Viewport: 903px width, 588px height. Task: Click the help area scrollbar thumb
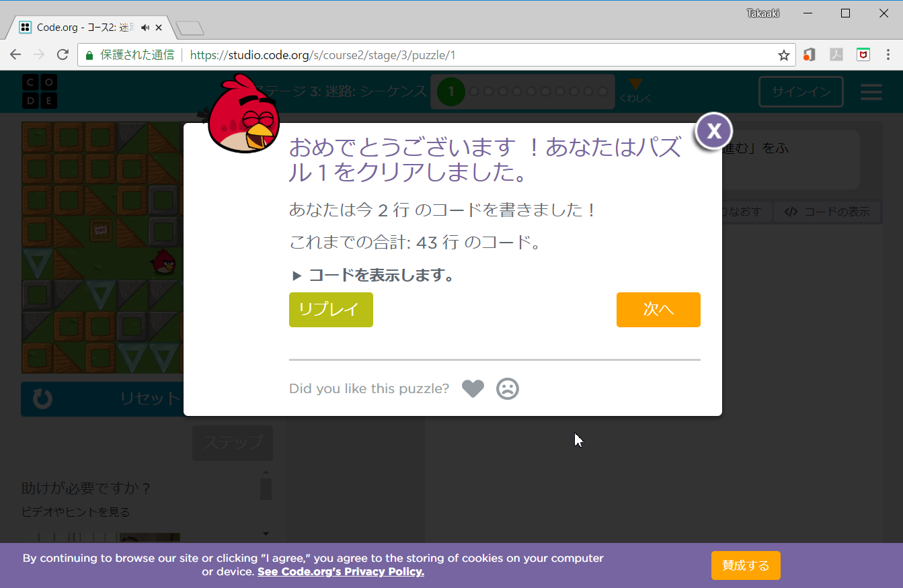click(266, 489)
